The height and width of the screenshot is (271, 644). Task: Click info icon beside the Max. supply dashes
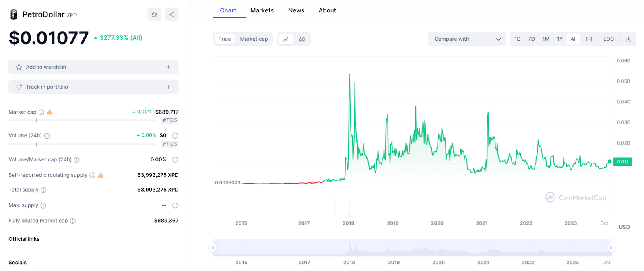point(175,205)
